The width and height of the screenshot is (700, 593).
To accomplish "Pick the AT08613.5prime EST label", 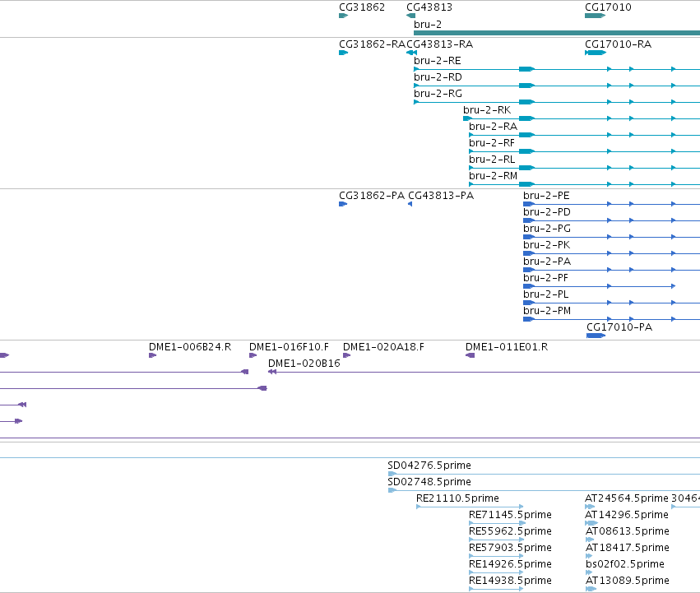I will (628, 531).
